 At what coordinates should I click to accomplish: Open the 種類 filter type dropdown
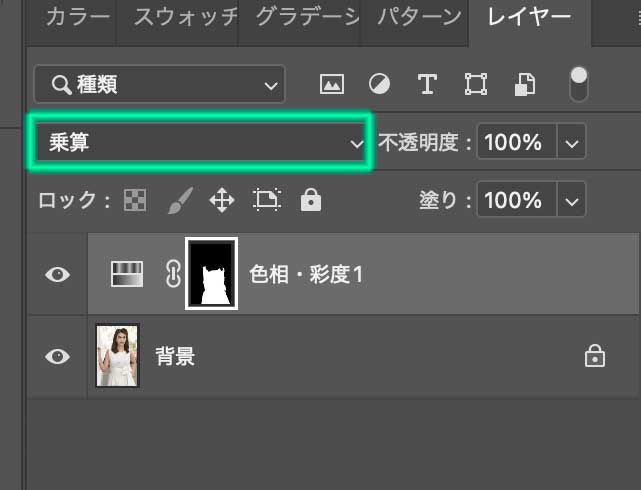(x=159, y=84)
